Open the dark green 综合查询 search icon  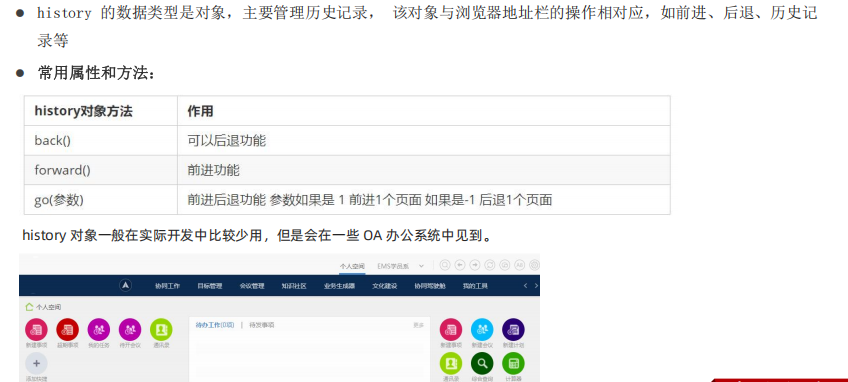coord(482,364)
